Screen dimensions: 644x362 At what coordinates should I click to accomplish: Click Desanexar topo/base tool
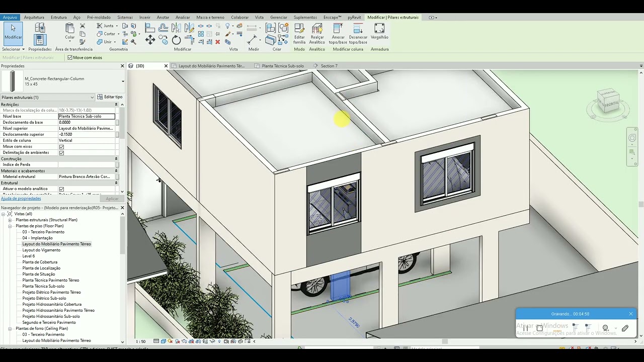pos(358,33)
